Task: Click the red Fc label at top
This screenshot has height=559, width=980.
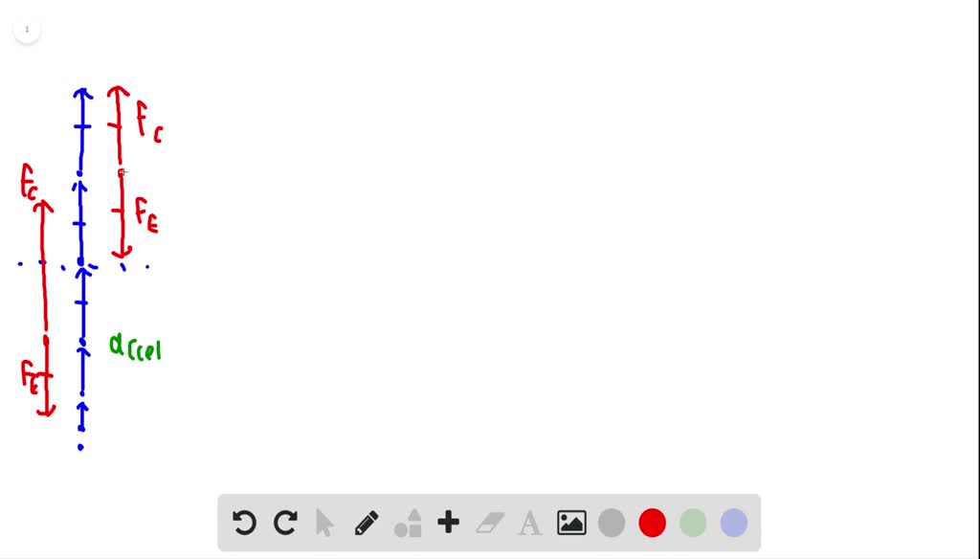Action: (x=149, y=122)
